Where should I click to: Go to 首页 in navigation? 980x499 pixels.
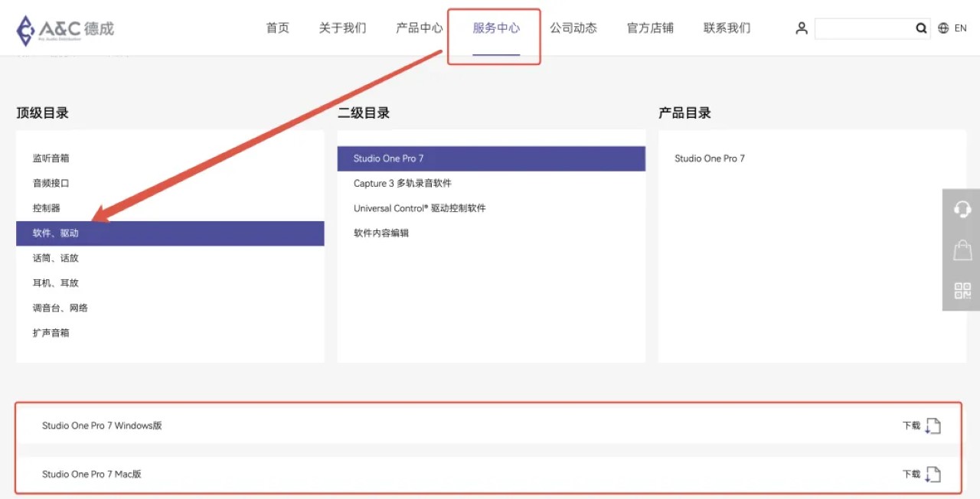click(x=278, y=28)
